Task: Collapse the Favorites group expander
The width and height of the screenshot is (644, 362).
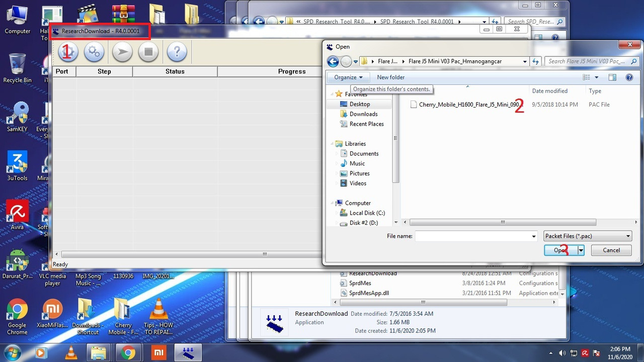Action: 332,94
